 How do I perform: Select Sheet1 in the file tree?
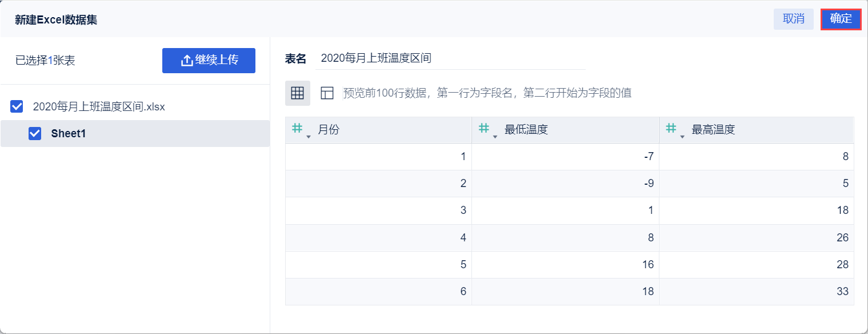point(69,133)
